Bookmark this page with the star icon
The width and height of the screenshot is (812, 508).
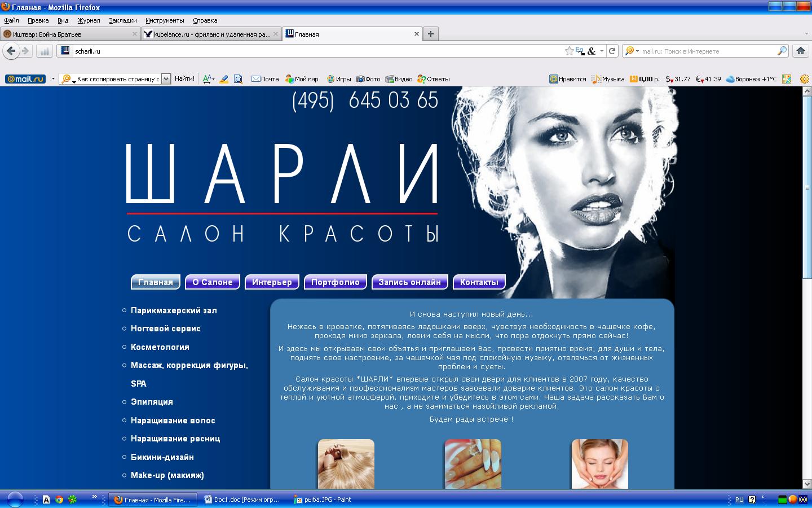tap(569, 51)
